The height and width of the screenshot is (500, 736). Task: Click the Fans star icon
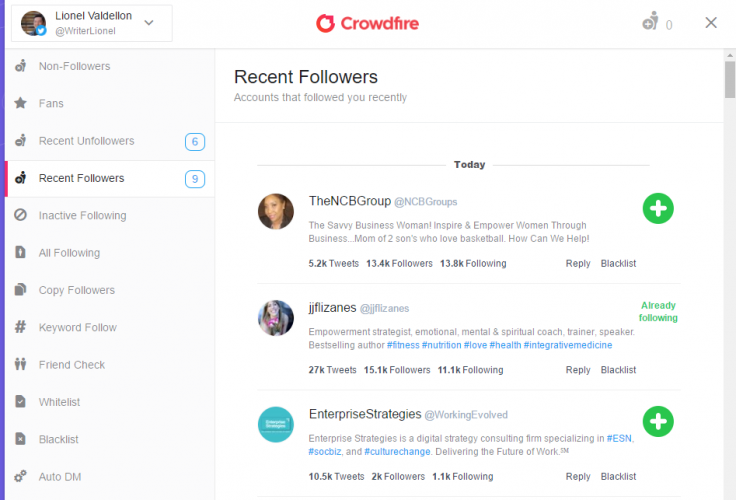point(20,103)
